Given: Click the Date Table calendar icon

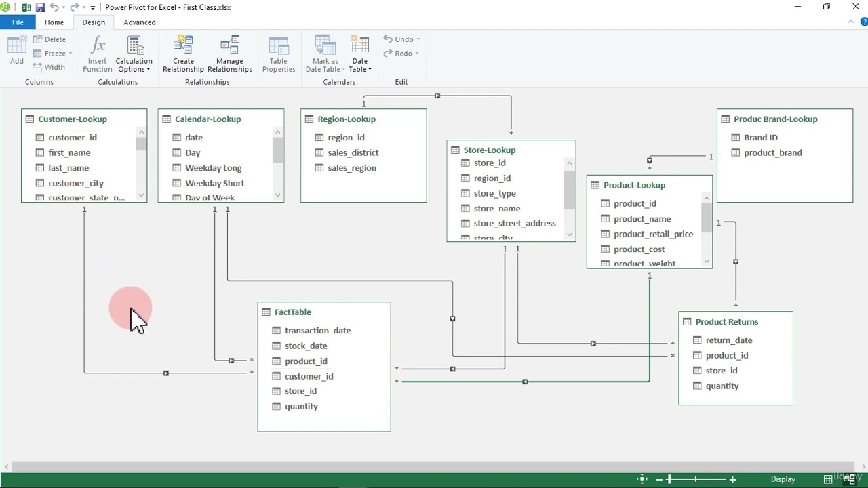Looking at the screenshot, I should (359, 45).
